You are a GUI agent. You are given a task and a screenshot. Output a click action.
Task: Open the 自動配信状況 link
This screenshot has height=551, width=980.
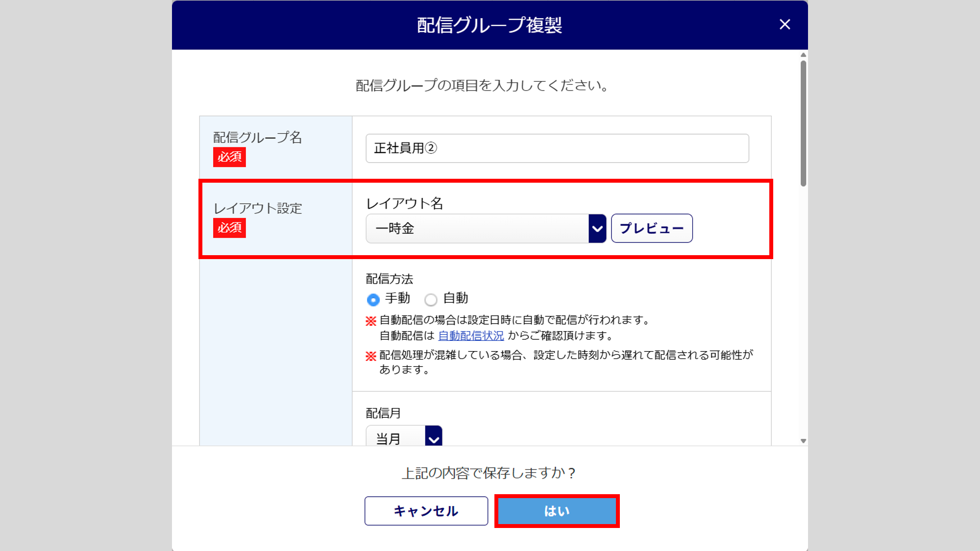tap(470, 335)
